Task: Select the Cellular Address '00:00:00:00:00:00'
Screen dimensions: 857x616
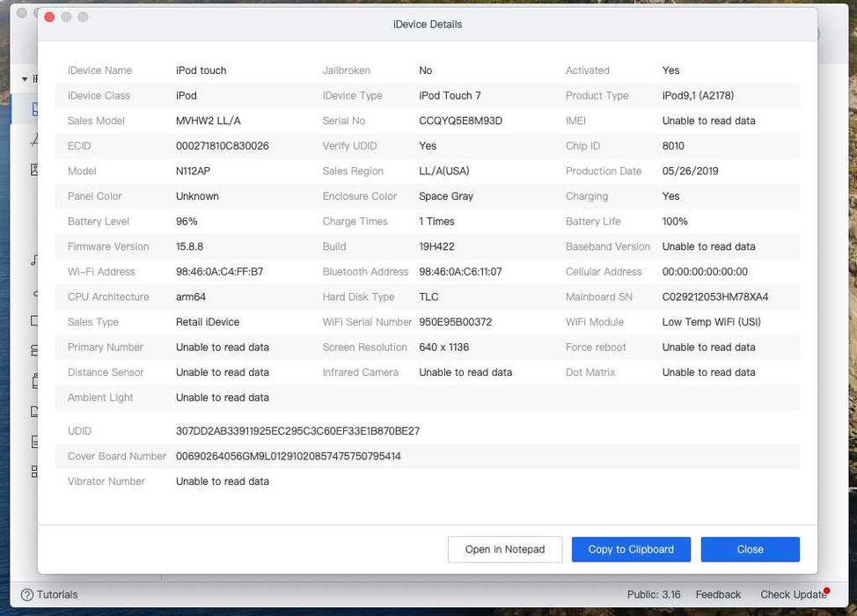Action: pyautogui.click(x=705, y=272)
